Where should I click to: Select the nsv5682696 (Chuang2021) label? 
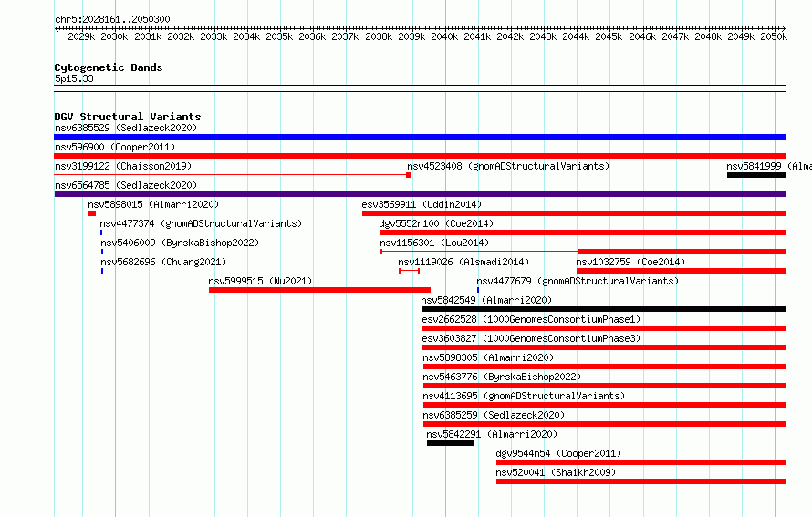[x=163, y=262]
